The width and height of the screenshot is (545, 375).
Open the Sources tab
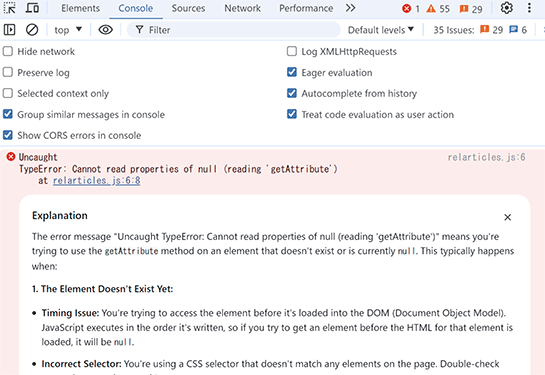pyautogui.click(x=188, y=8)
